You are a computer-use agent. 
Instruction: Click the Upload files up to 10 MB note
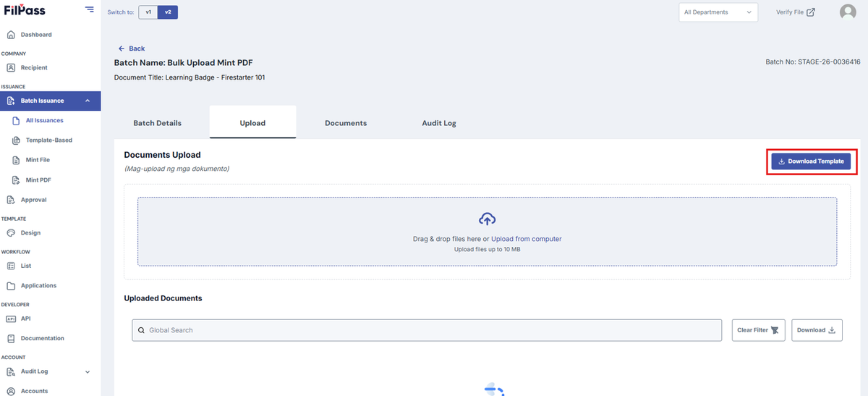coord(487,249)
